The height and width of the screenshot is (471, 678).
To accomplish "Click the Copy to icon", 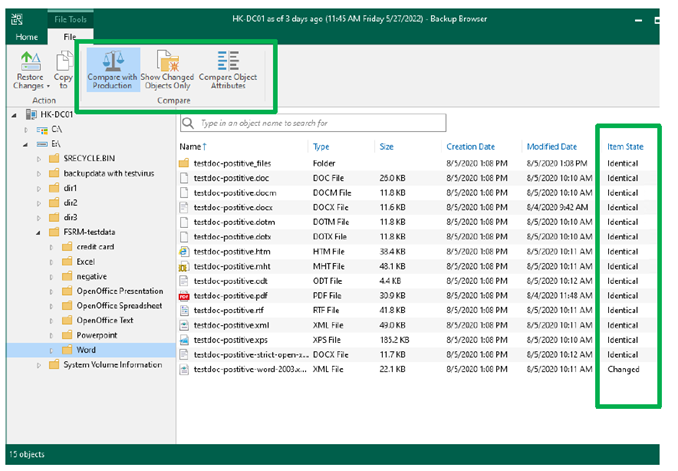I will click(64, 61).
